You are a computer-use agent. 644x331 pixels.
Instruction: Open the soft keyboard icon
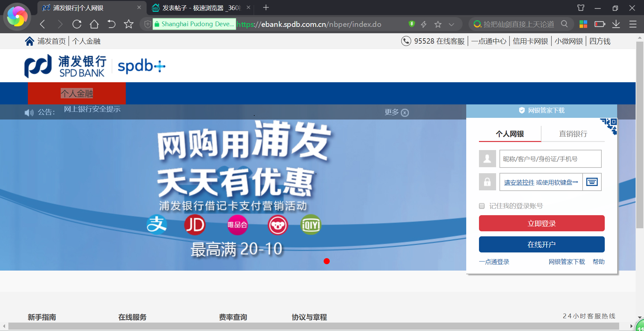click(x=592, y=182)
